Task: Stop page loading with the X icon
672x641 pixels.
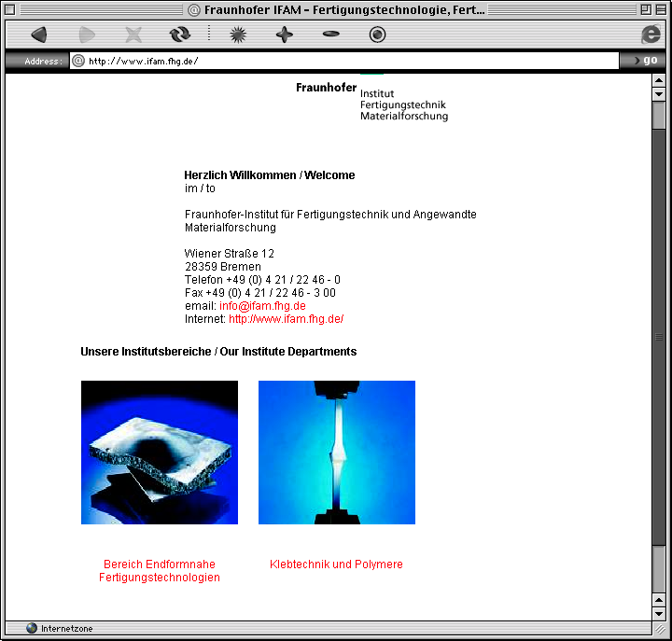Action: 133,35
